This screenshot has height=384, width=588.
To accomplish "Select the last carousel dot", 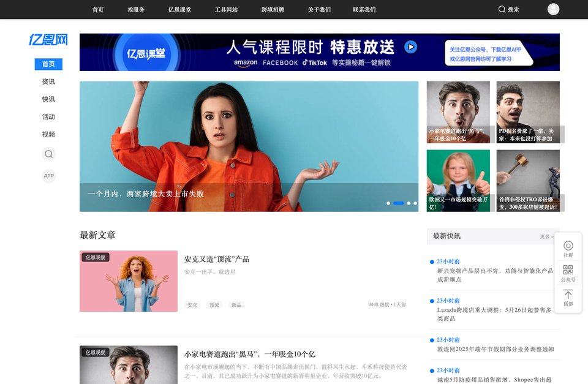I will click(415, 203).
